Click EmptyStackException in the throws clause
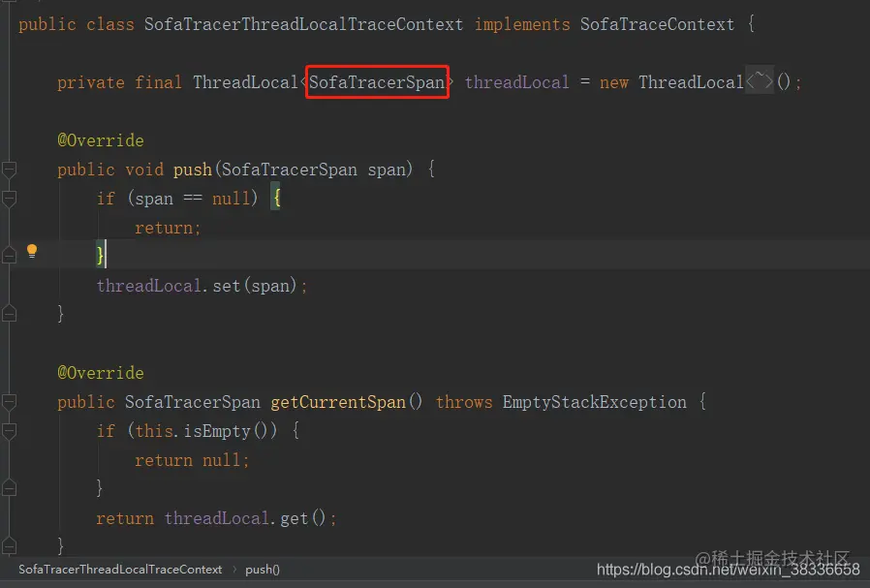 point(594,402)
